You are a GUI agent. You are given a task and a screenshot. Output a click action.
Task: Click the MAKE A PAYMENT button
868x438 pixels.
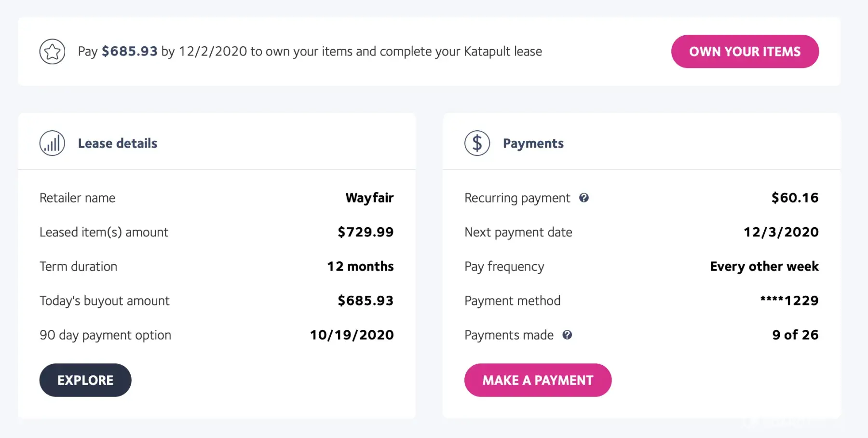(x=538, y=380)
